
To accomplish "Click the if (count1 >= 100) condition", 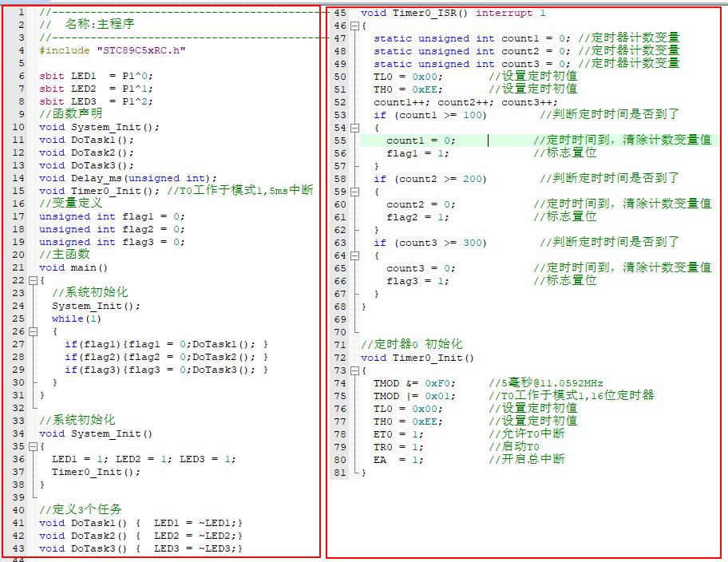I will (430, 115).
